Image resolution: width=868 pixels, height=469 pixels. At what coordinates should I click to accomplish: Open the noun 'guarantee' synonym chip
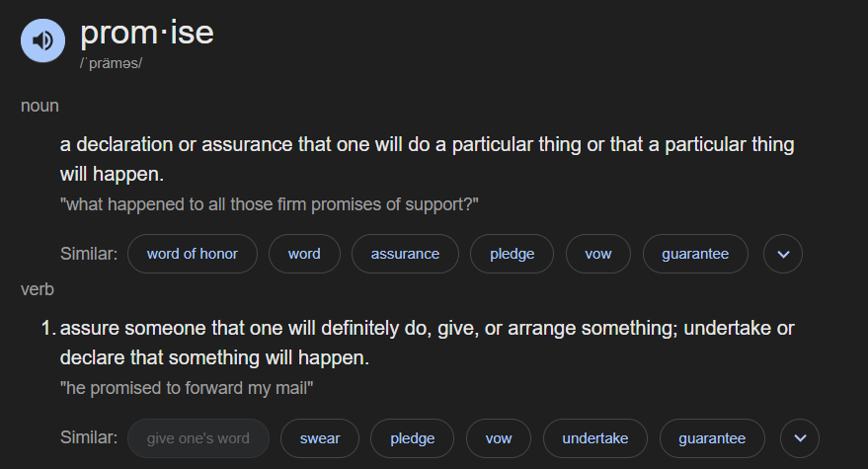coord(695,254)
